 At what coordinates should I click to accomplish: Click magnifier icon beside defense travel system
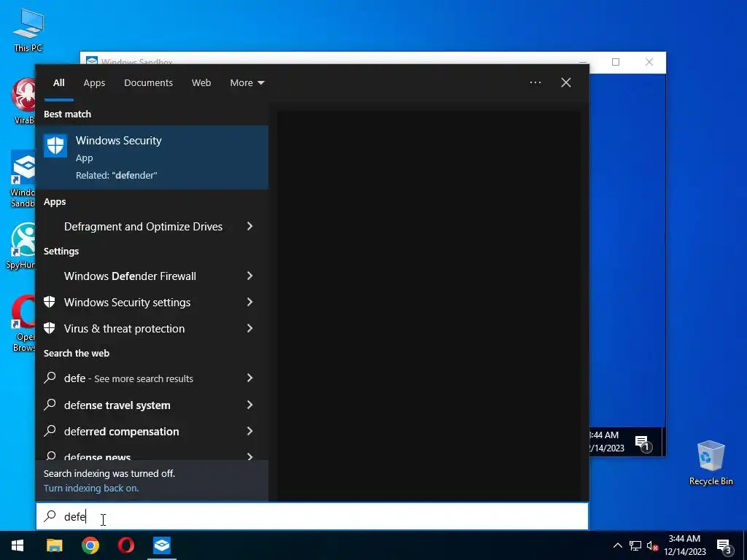pyautogui.click(x=50, y=404)
